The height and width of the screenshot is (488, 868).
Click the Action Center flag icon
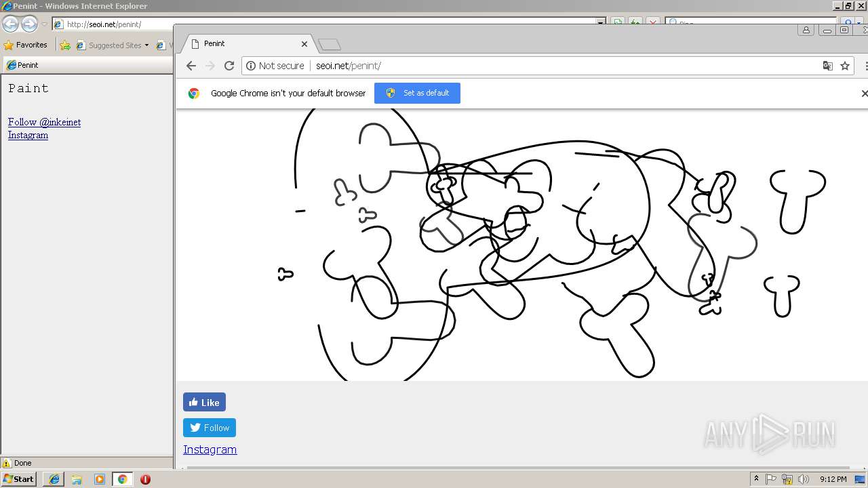click(x=772, y=479)
